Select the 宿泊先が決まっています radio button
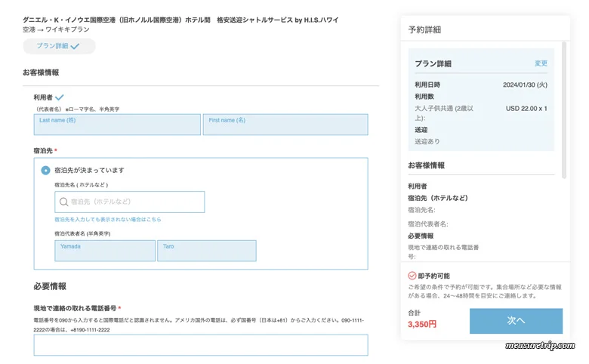 pos(45,171)
